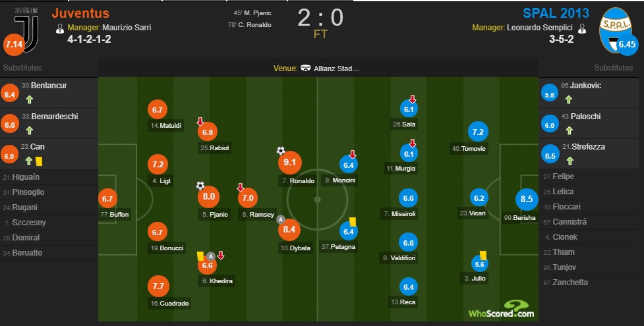Image resolution: width=644 pixels, height=326 pixels.
Task: Click the stadium icon next to Venue
Action: click(x=305, y=68)
